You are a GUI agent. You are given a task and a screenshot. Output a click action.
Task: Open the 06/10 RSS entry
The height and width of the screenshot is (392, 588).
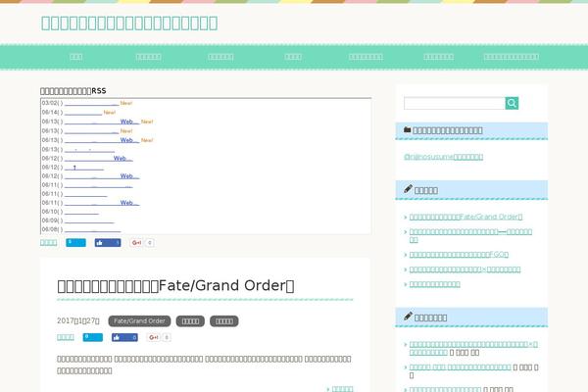[x=81, y=212]
